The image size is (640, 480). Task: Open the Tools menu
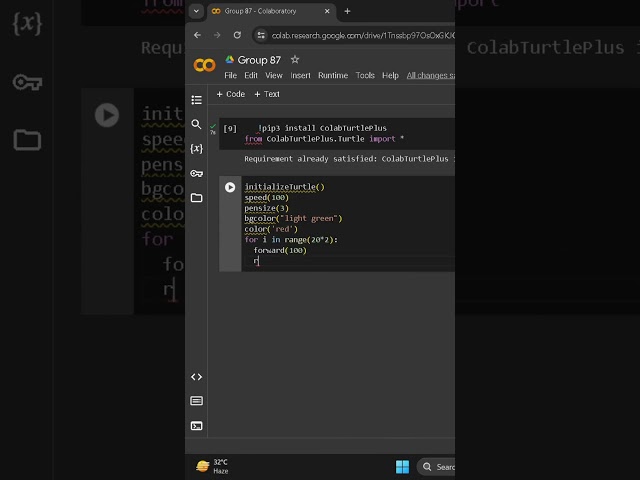pos(365,76)
